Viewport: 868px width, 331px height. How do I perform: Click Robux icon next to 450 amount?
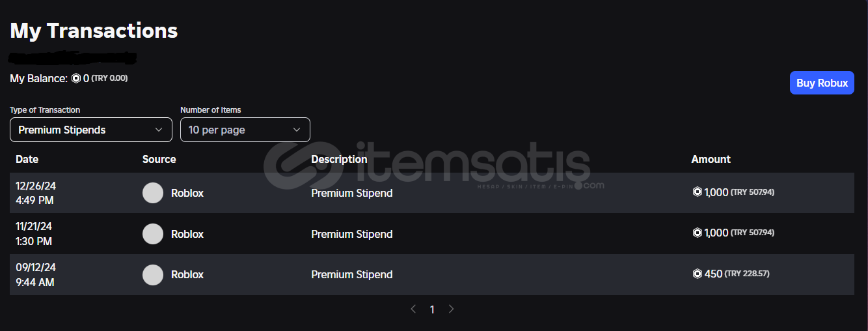(x=698, y=274)
